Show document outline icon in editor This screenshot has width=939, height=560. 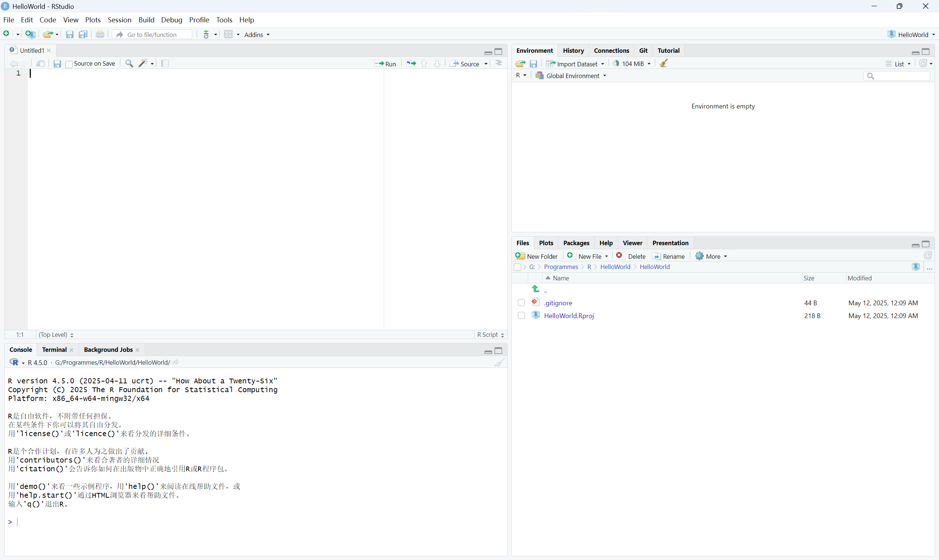coord(498,63)
